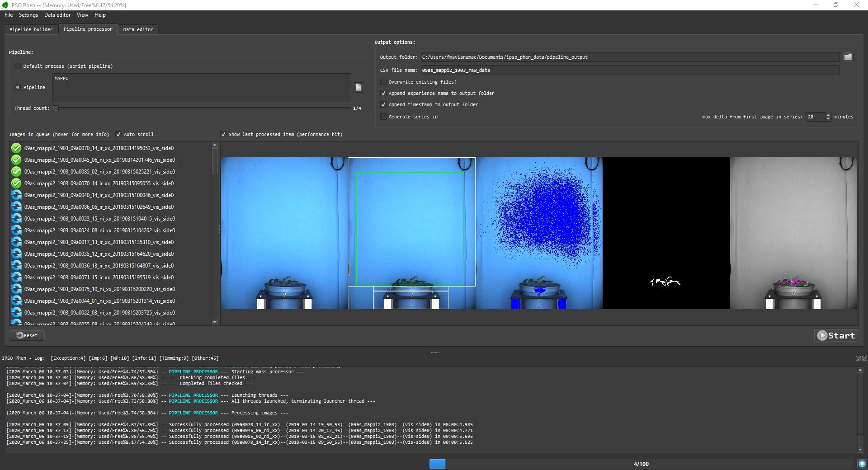
Task: Switch to the Pipeline builder tab
Action: coord(31,29)
